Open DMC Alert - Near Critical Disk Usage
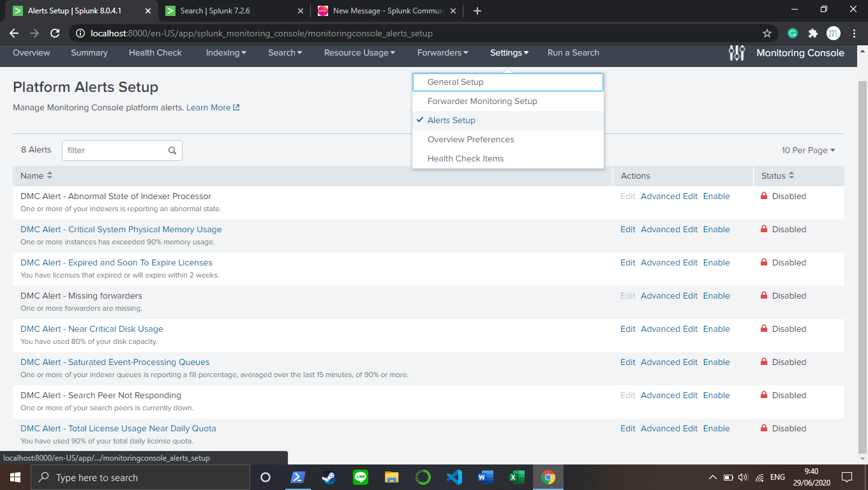Viewport: 868px width, 490px height. coord(92,329)
